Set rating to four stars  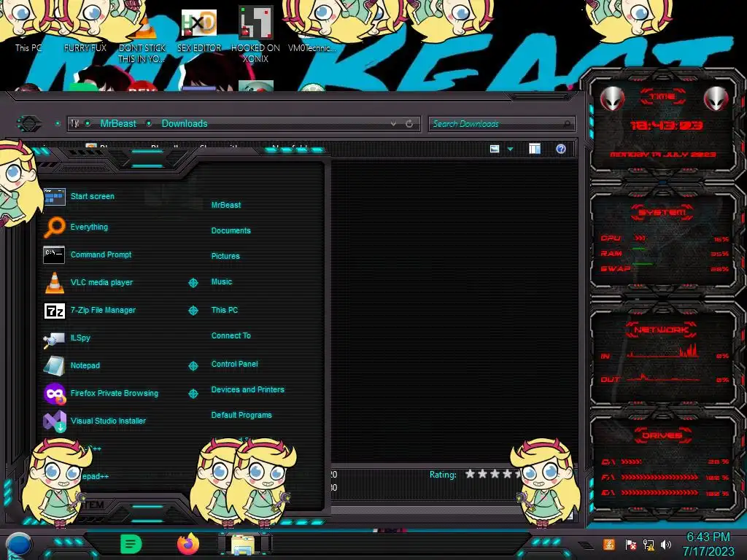pos(508,474)
